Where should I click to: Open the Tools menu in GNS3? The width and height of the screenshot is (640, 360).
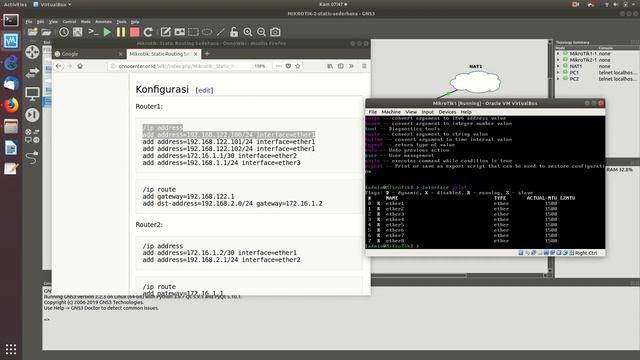pyautogui.click(x=122, y=22)
